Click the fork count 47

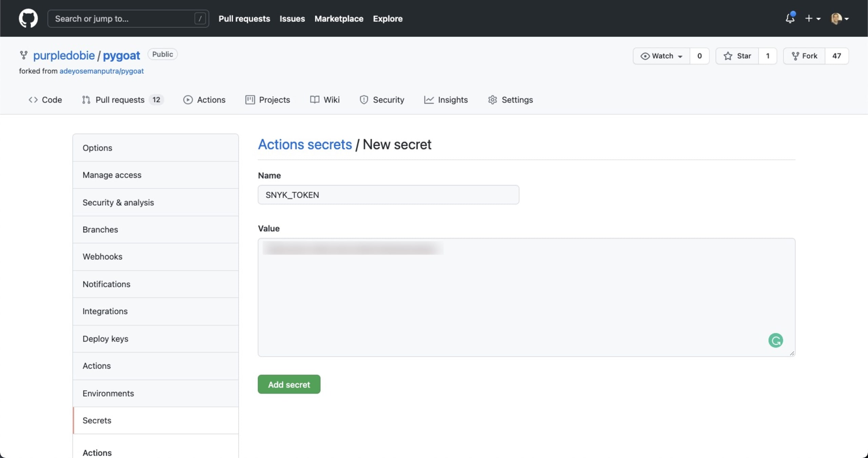pos(836,56)
